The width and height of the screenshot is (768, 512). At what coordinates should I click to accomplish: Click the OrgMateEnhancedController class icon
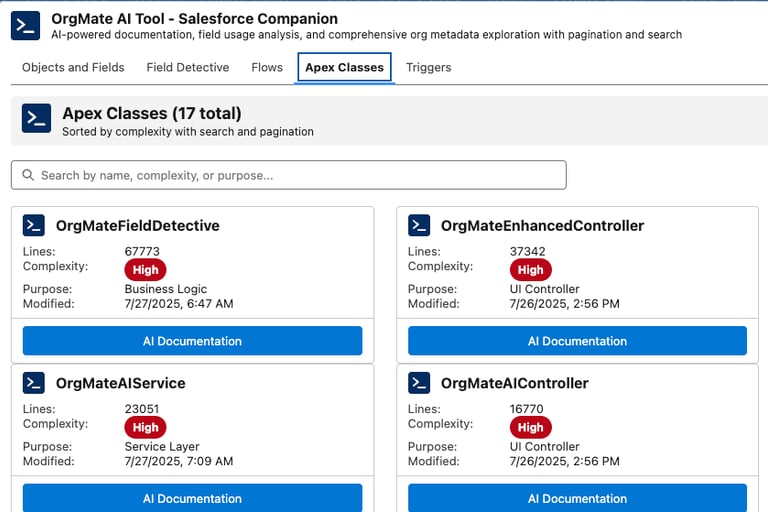419,226
